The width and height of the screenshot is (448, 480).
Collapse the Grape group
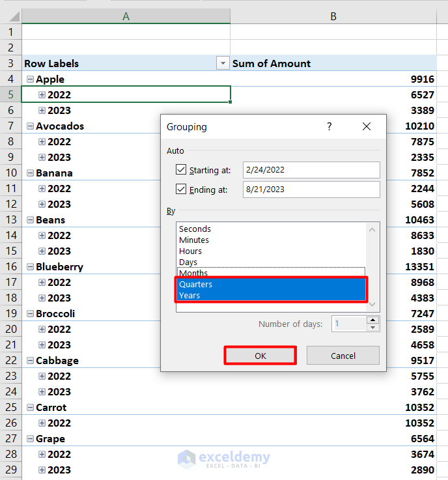(30, 439)
